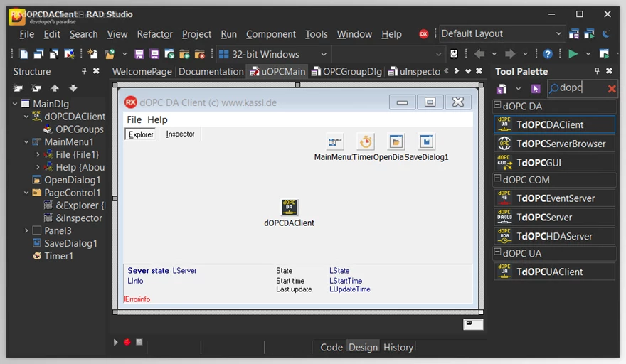Pin the Tool Palette panel
Viewport: 626px width, 364px height.
(597, 70)
